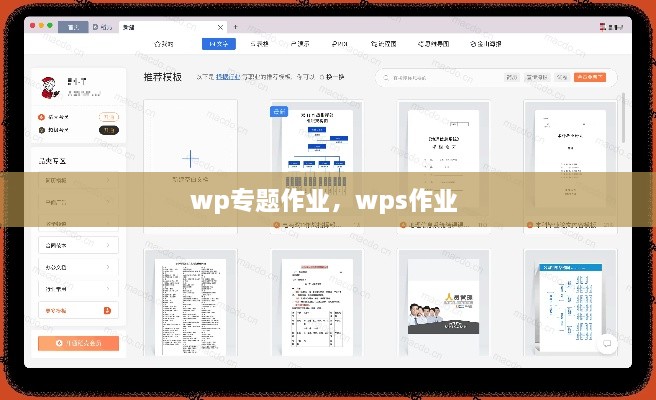Image resolution: width=656 pixels, height=400 pixels.
Task: Click the leftmost document-type tab with the person icon
Action: point(164,44)
